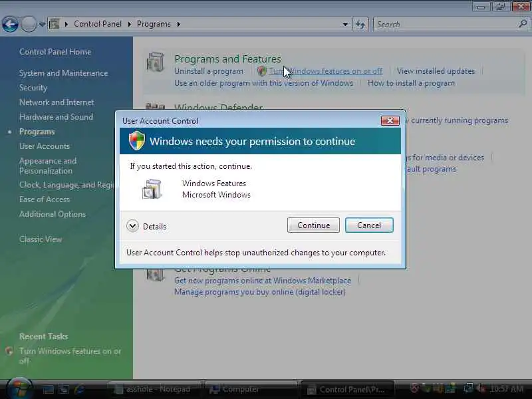Open Ease of Access category

(45, 199)
